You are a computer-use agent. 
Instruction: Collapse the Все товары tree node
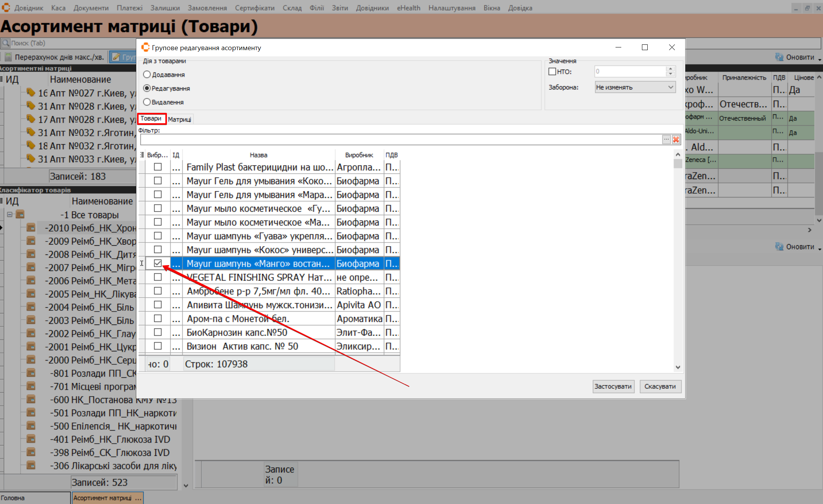[10, 215]
